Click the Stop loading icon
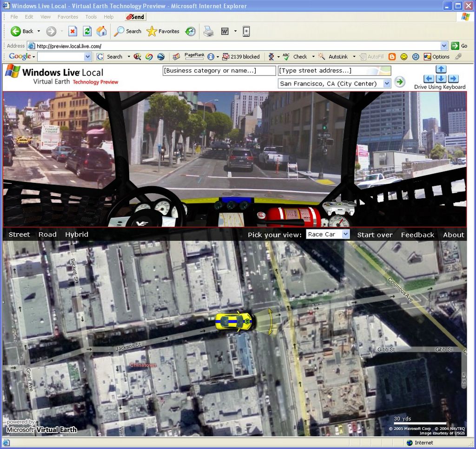Screen dimensions: 476x449 [73, 31]
